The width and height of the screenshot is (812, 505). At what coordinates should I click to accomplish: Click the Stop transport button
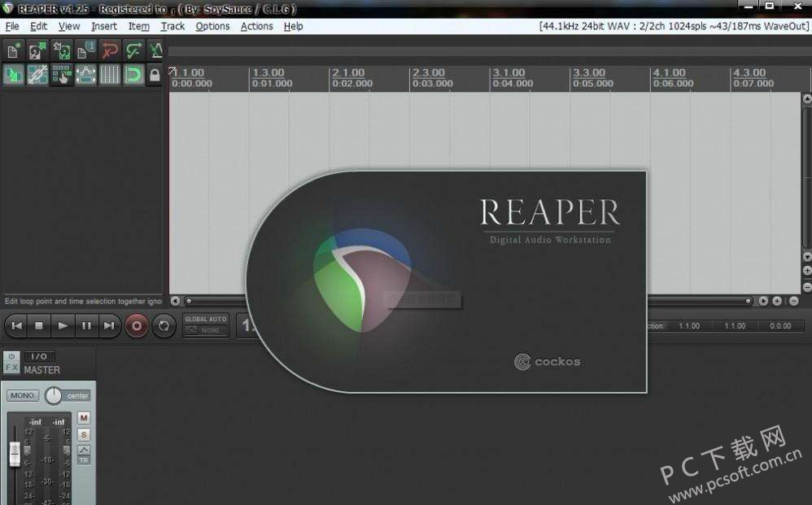coord(39,325)
